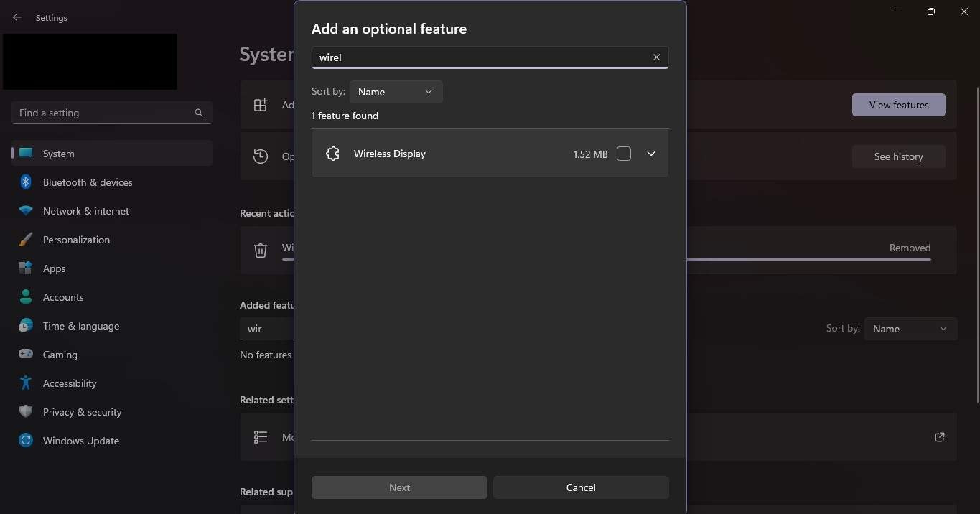This screenshot has width=980, height=514.
Task: Cancel the Add an optional feature dialog
Action: click(581, 487)
